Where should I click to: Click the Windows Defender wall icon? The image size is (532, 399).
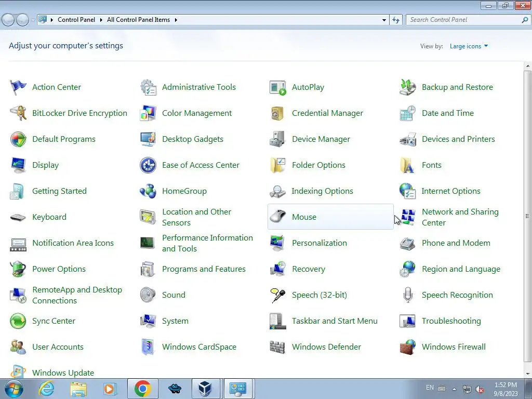point(277,347)
